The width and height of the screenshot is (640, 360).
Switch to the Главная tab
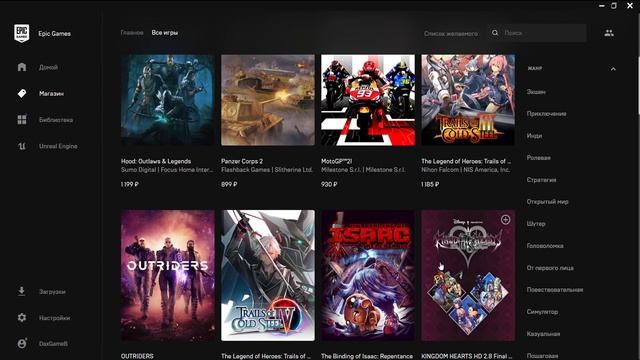tap(132, 33)
